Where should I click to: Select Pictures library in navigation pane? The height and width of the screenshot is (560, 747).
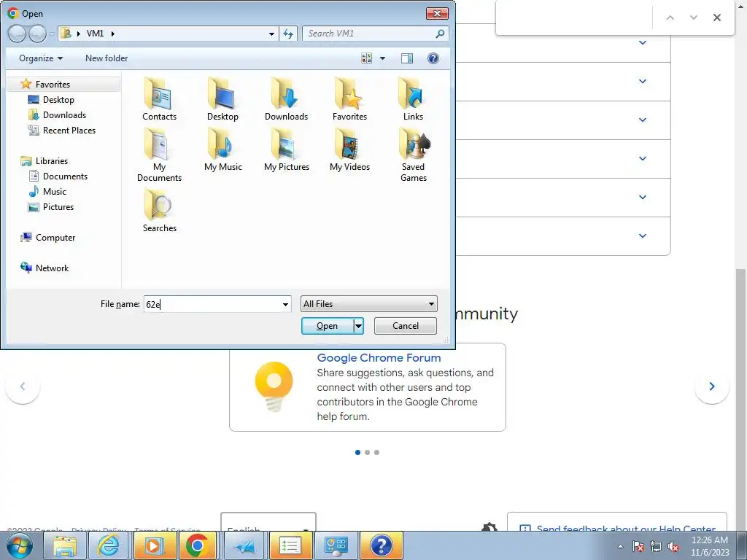[x=58, y=206]
